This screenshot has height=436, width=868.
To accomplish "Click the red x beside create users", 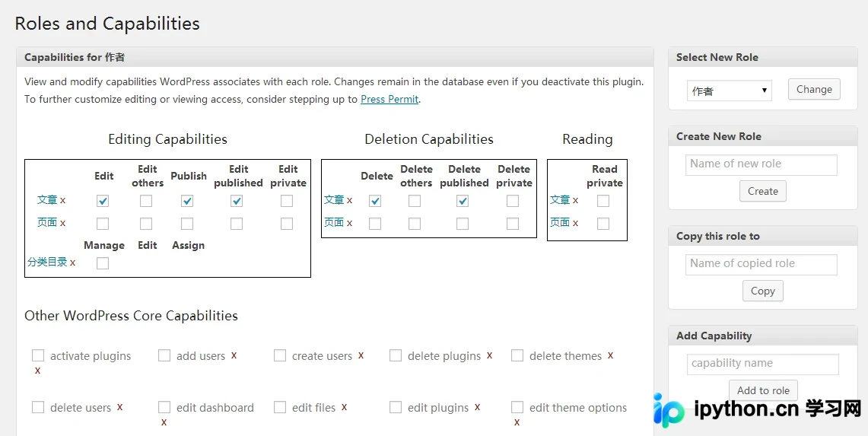I will pos(361,355).
